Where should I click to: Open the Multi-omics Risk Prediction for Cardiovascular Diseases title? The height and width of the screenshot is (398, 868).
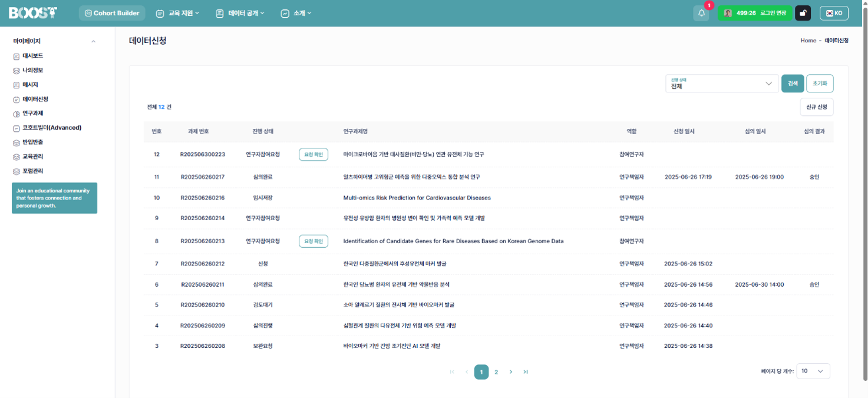coord(417,198)
